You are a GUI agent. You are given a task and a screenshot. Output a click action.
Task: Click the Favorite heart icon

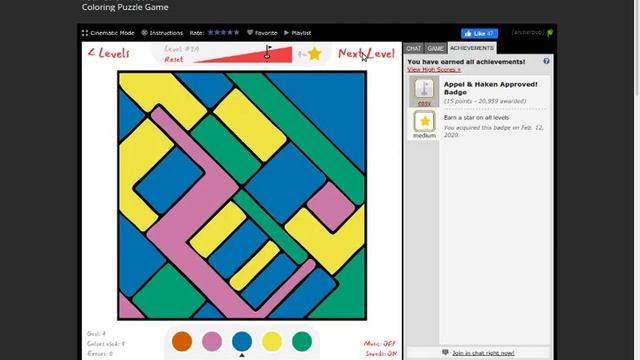click(250, 33)
